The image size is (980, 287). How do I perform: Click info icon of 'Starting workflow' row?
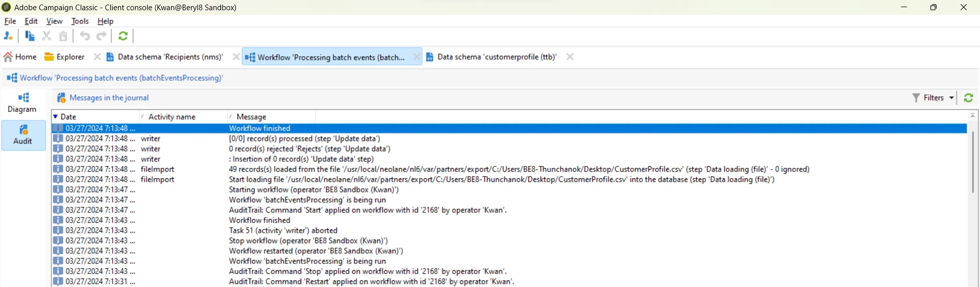[x=58, y=189]
